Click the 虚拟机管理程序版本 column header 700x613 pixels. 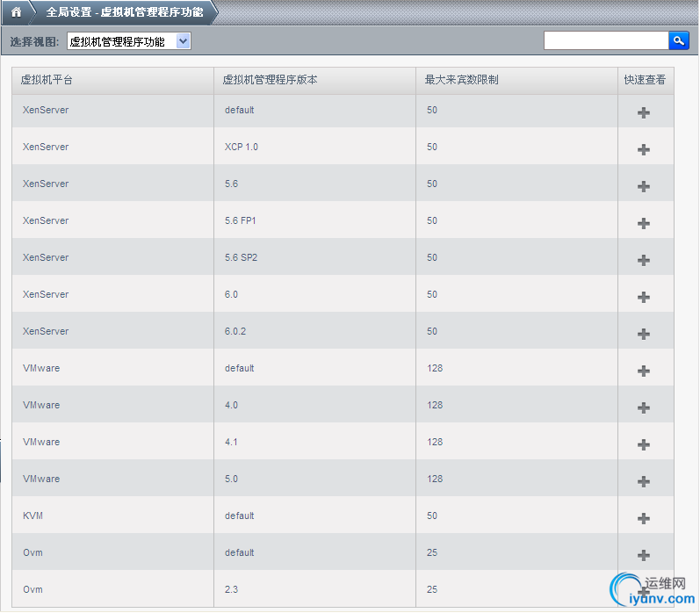pos(314,80)
